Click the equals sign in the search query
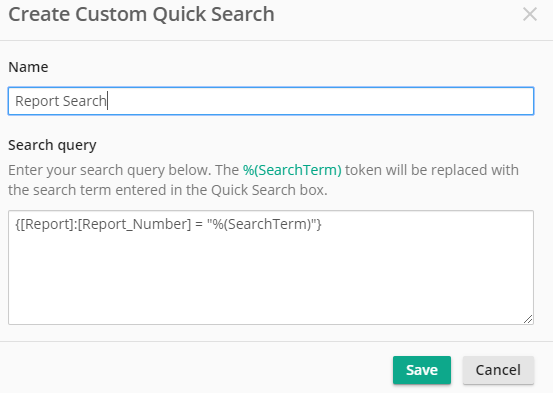The width and height of the screenshot is (553, 393). click(x=199, y=224)
